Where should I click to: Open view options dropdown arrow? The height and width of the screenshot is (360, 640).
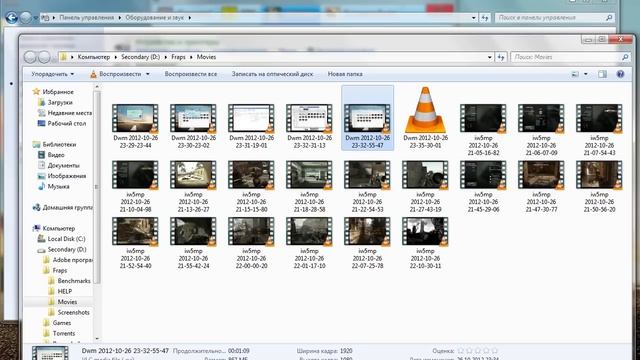(x=586, y=74)
